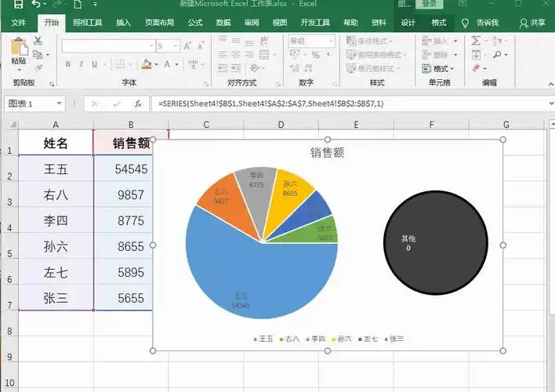The image size is (555, 392).
Task: Click the Font Color letter A icon
Action: click(x=167, y=64)
